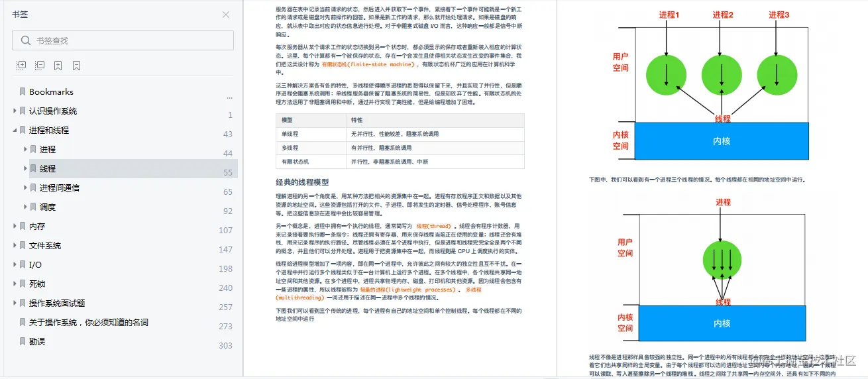This screenshot has width=868, height=379.
Task: Click page number 55 in bookmark list
Action: tap(228, 172)
